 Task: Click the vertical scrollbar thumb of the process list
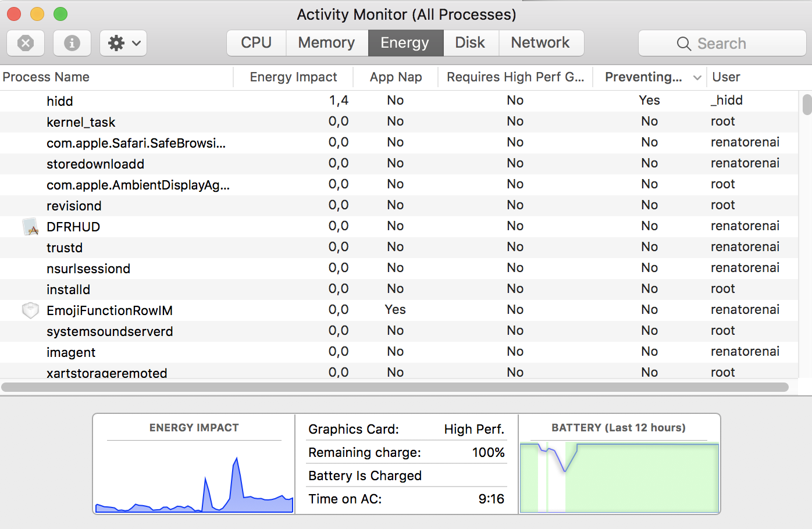coord(807,105)
